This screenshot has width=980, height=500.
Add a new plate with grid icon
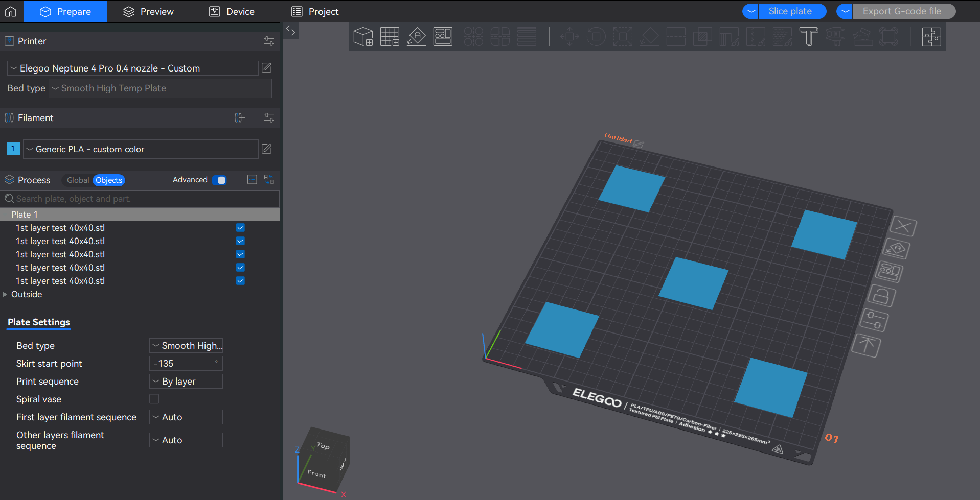pos(390,37)
